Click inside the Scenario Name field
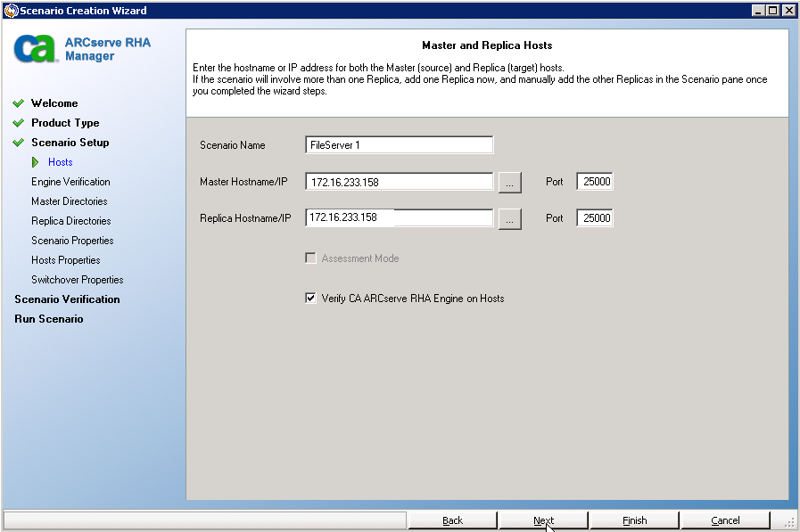Screen dimensions: 800x532 coord(399,144)
